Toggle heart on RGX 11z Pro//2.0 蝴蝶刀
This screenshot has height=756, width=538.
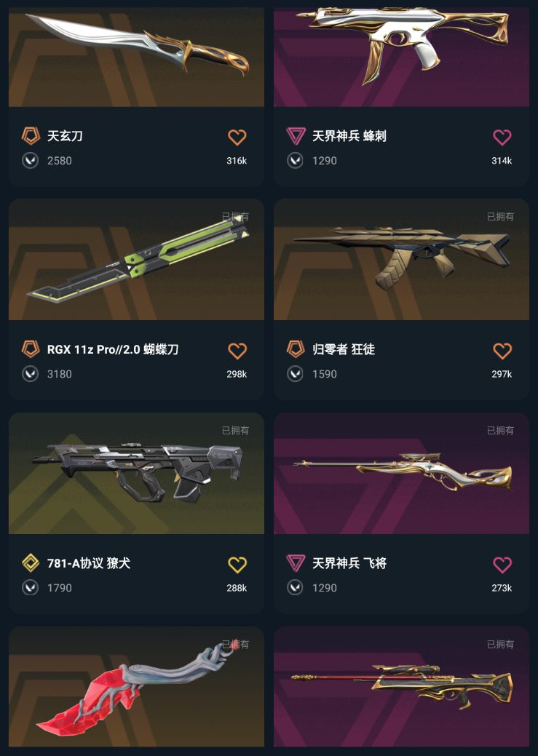[x=237, y=351]
